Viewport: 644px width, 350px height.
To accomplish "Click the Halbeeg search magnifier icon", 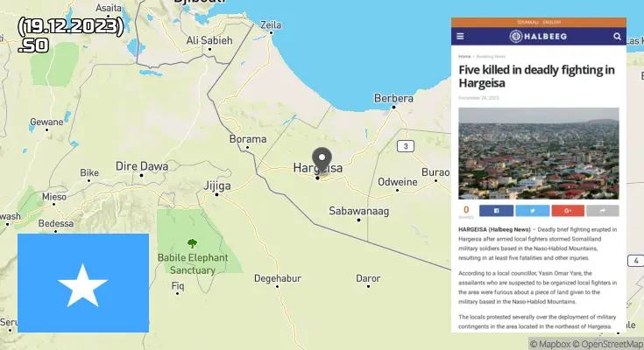I will 617,37.
